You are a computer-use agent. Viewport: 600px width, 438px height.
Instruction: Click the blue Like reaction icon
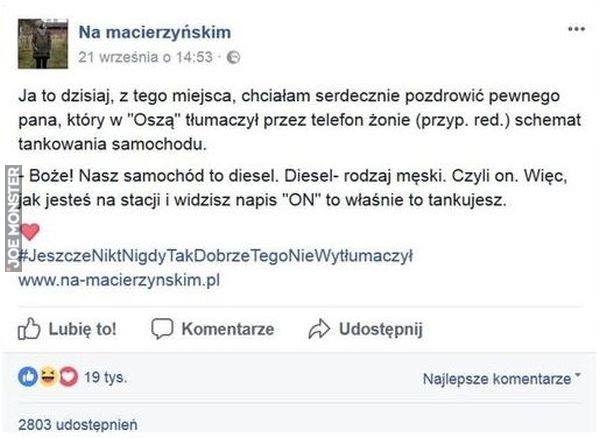29,377
